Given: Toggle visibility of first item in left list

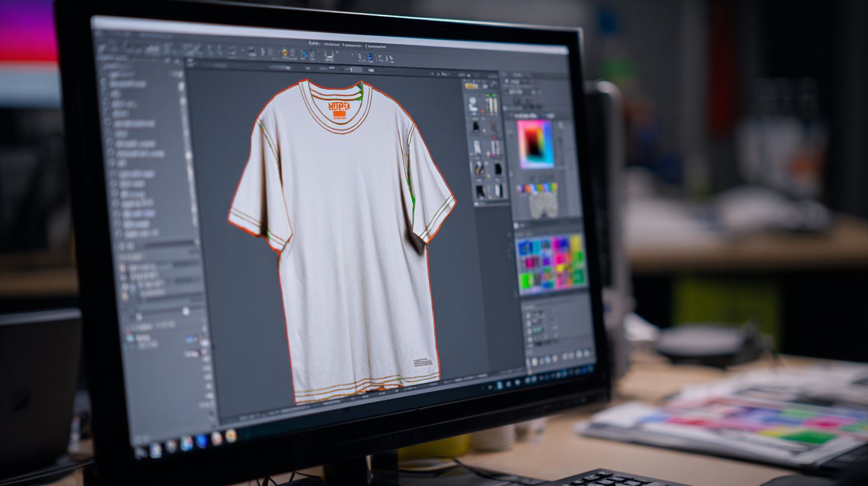Looking at the screenshot, I should (104, 84).
